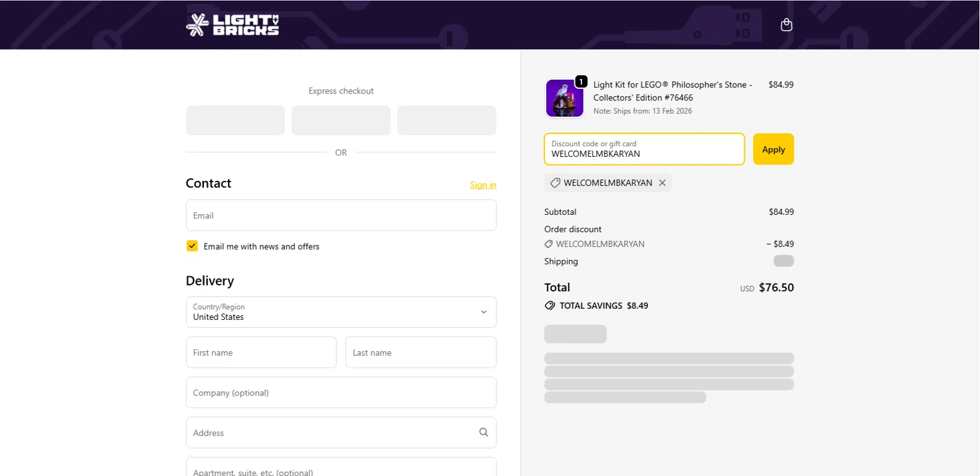
Task: Click the applied discount tag icon
Action: [555, 183]
